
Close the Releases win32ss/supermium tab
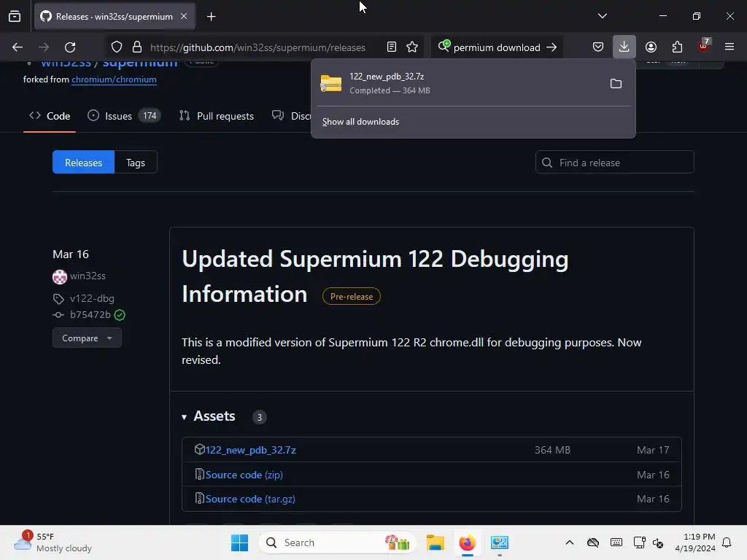point(184,16)
